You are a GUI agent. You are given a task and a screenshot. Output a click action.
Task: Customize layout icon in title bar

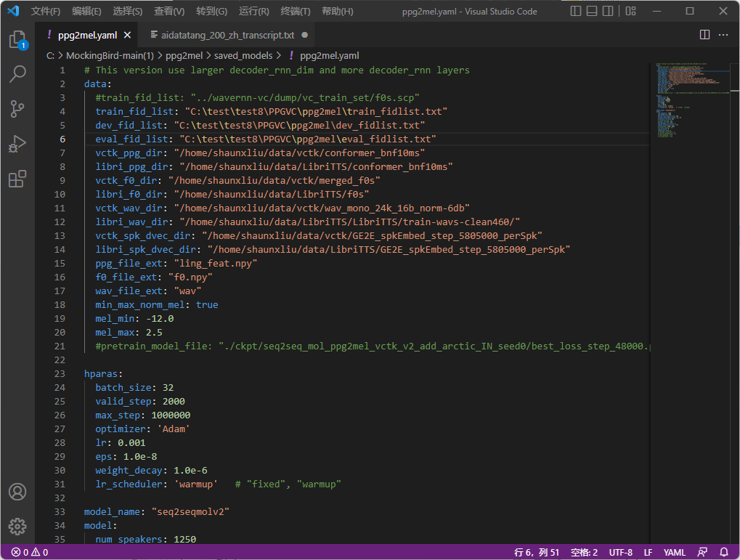click(x=630, y=11)
